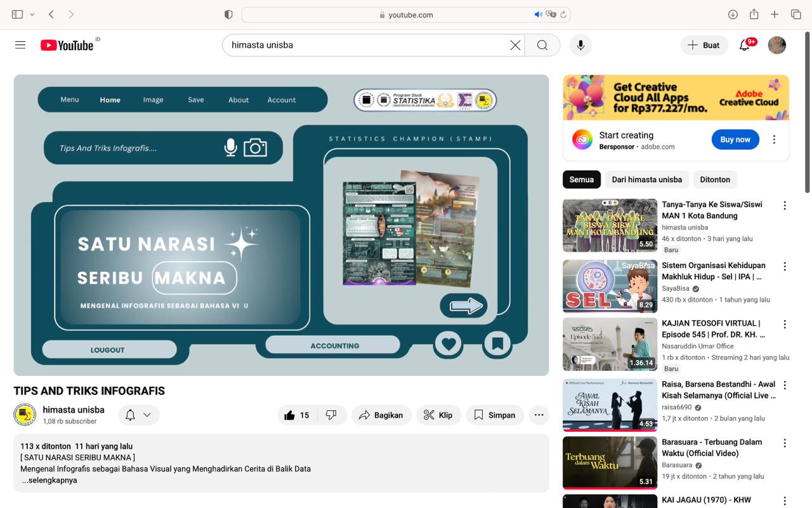Click the voice search microphone icon
Viewport: 812px width, 508px height.
pos(580,45)
